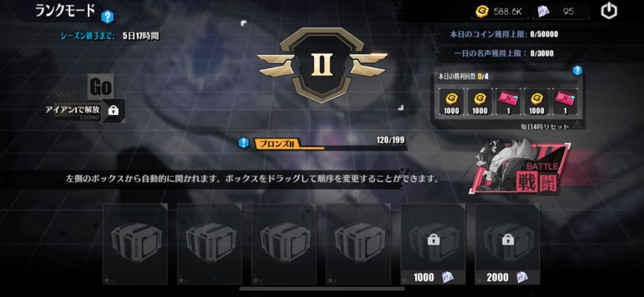Click the exclamation icon beside ブロンズII

[243, 143]
